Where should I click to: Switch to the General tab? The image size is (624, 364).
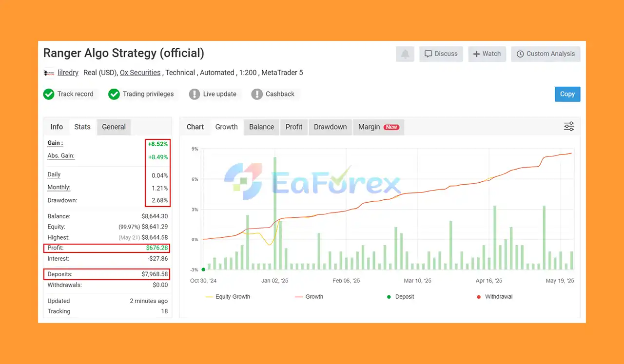pos(114,127)
